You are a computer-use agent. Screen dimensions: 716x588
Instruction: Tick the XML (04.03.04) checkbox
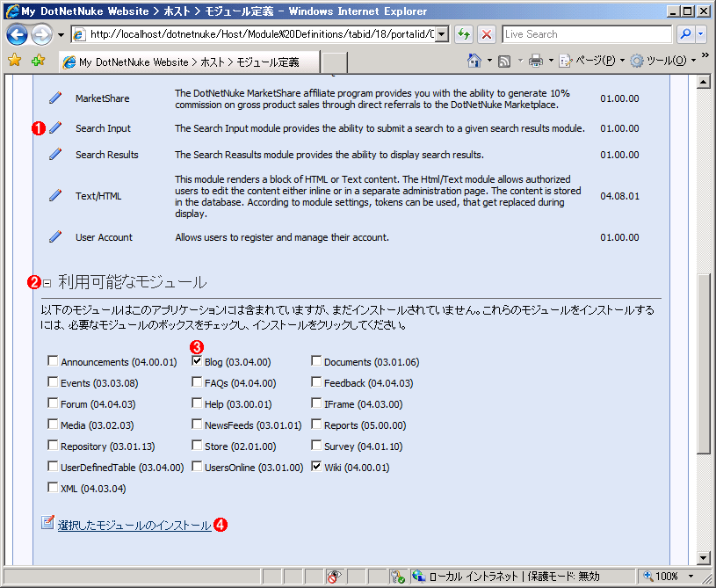53,488
